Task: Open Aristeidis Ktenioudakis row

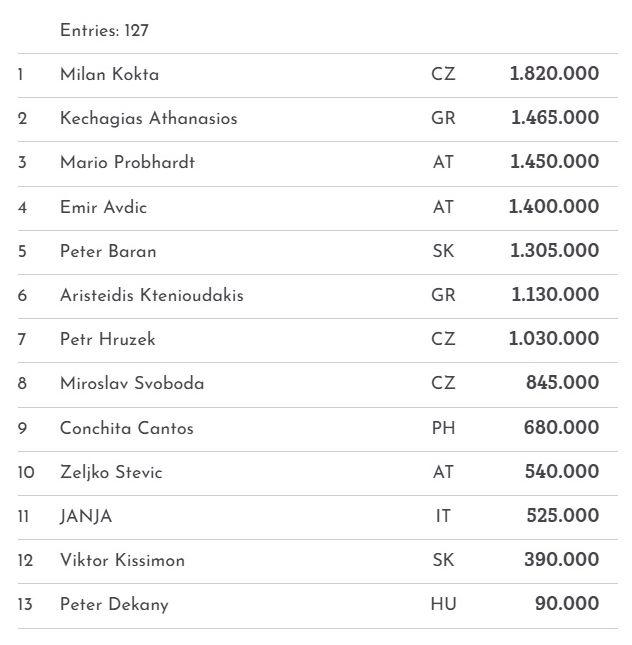Action: [151, 295]
